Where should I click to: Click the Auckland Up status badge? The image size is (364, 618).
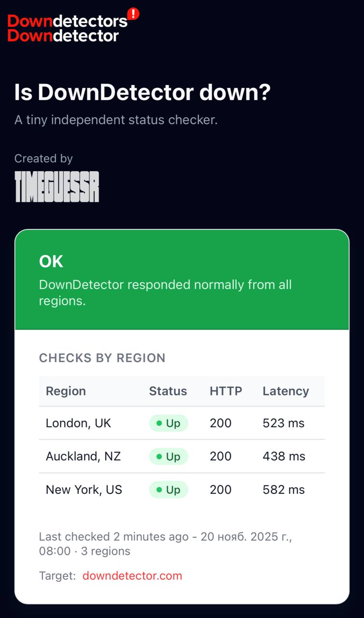168,456
